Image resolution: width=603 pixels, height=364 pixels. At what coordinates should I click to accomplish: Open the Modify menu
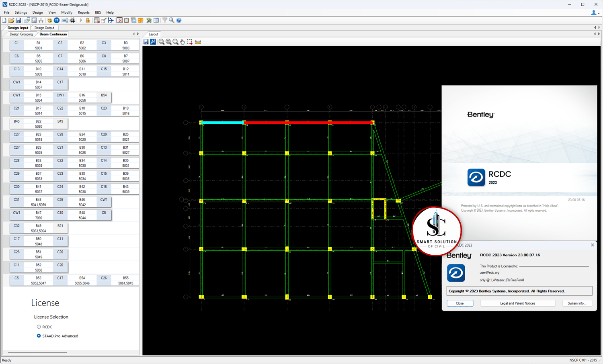coord(67,12)
